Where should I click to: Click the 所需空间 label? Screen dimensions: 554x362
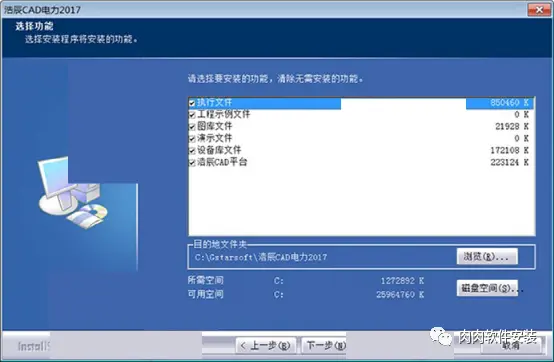pyautogui.click(x=206, y=280)
